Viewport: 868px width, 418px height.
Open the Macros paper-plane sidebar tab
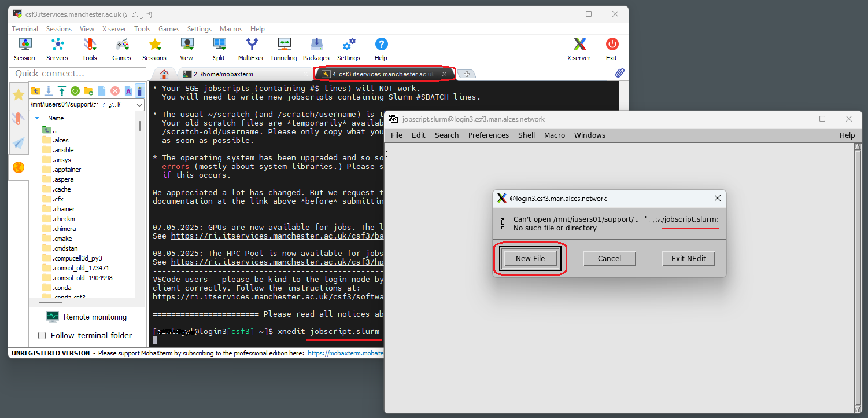click(19, 143)
